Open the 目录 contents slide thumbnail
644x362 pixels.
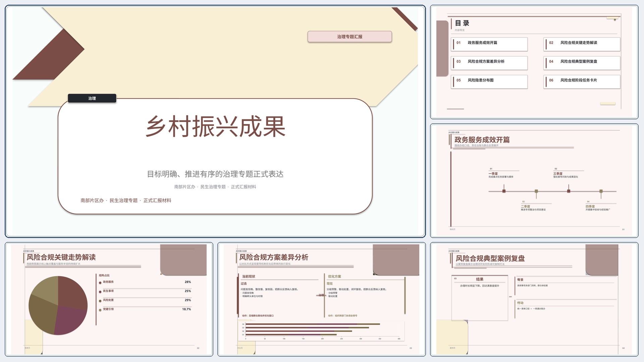(534, 62)
